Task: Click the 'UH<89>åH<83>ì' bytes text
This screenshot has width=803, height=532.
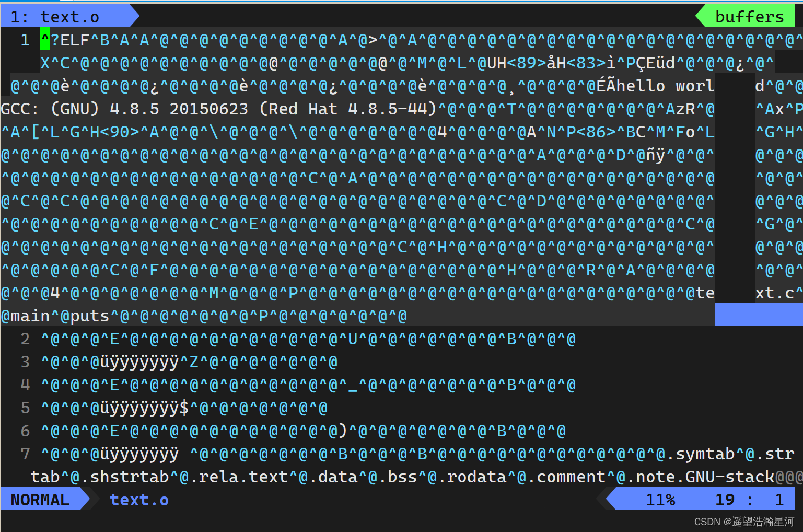Action: coord(551,63)
